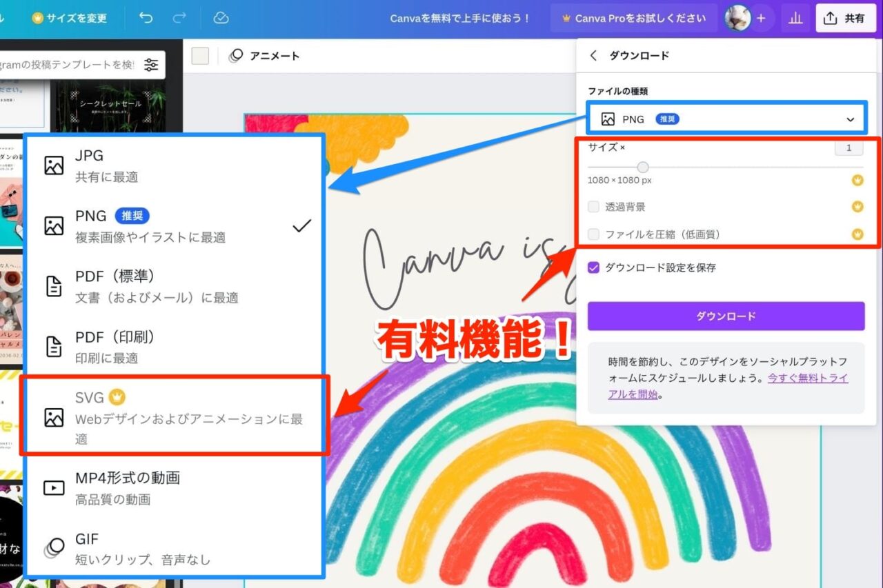Click the back chevron beside ダウンロード
Screen dimensions: 883x588
coord(593,56)
